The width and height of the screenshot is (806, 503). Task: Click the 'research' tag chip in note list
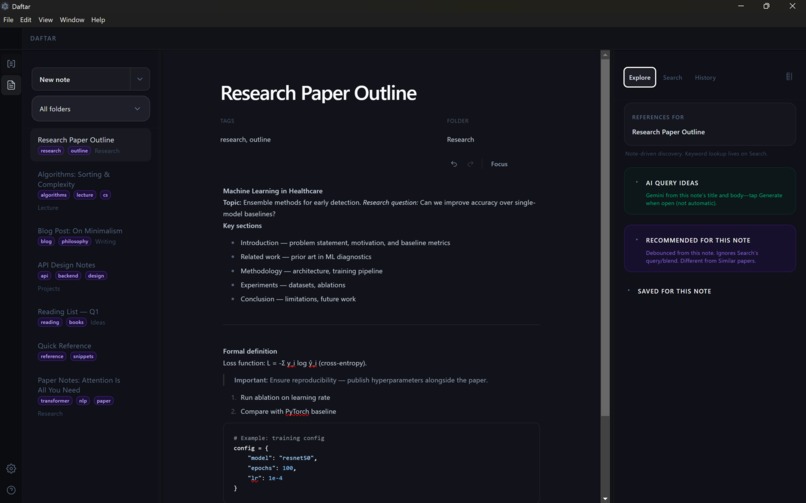[51, 151]
